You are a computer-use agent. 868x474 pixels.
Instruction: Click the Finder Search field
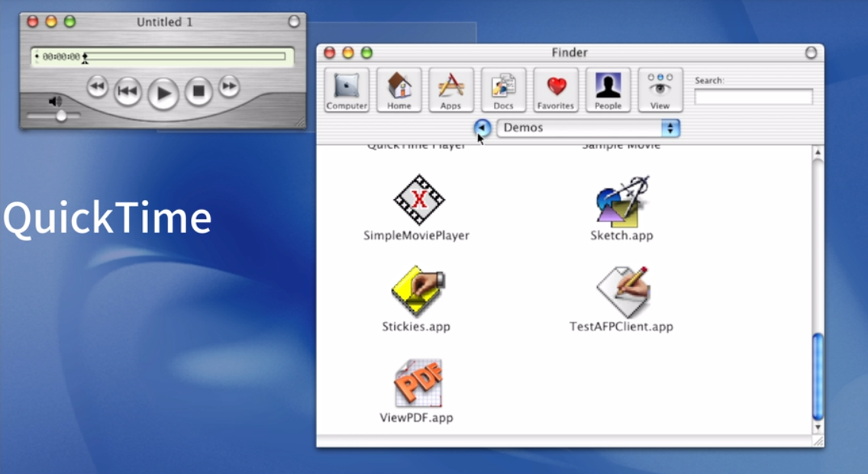753,97
